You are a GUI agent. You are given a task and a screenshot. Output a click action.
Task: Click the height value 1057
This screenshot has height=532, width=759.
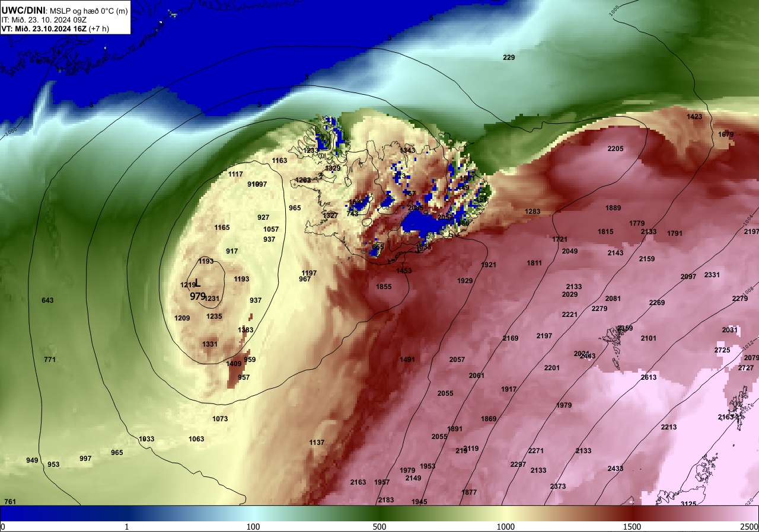point(271,229)
